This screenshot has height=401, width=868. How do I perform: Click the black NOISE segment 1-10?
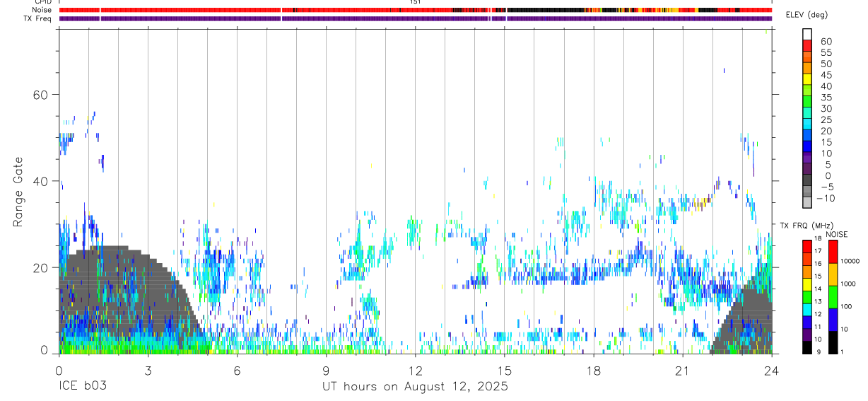click(833, 342)
